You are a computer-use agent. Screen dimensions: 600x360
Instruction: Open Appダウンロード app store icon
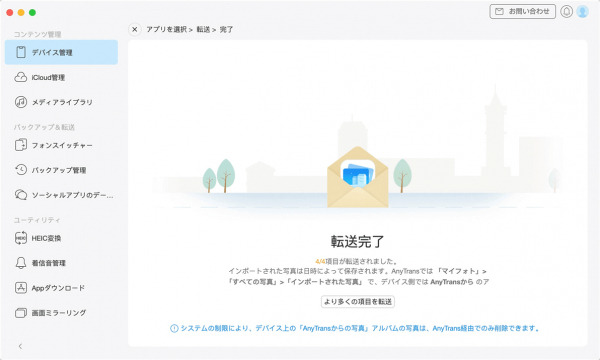tap(21, 288)
